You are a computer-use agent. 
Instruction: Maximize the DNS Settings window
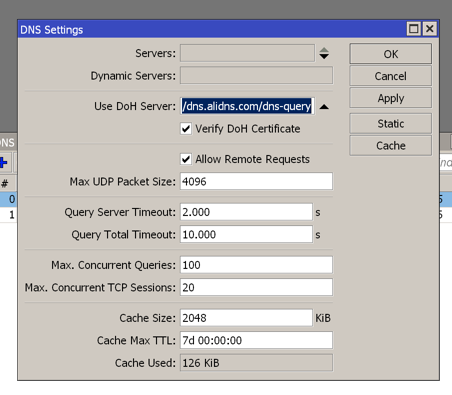coord(414,29)
